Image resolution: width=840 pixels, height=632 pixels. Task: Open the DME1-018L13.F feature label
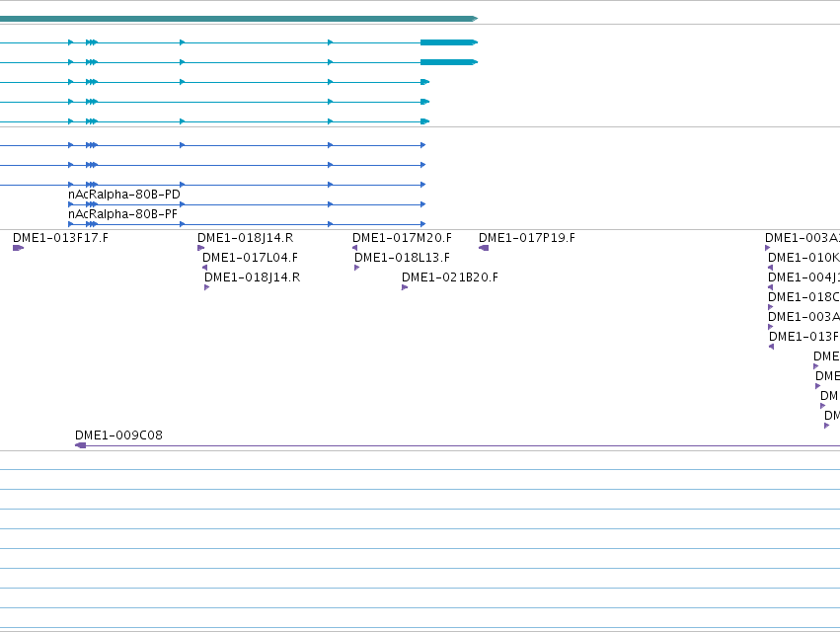click(403, 258)
